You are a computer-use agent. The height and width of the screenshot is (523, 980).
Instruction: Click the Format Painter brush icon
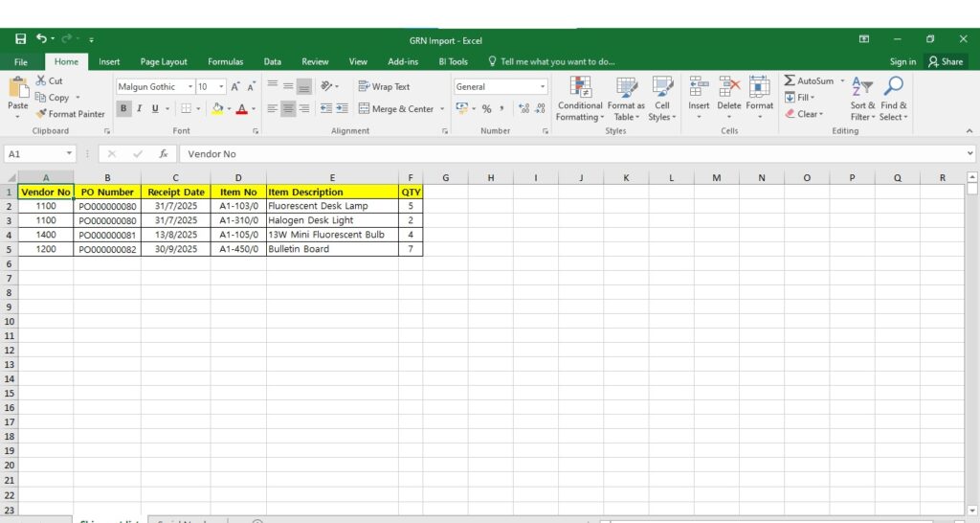[x=42, y=114]
